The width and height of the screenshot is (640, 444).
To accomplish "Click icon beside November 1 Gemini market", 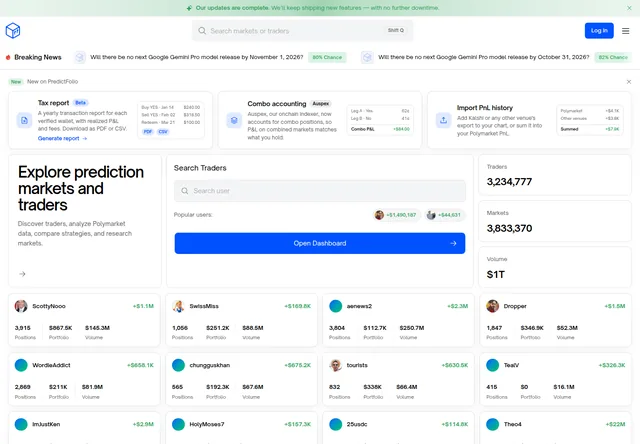I will (x=80, y=57).
